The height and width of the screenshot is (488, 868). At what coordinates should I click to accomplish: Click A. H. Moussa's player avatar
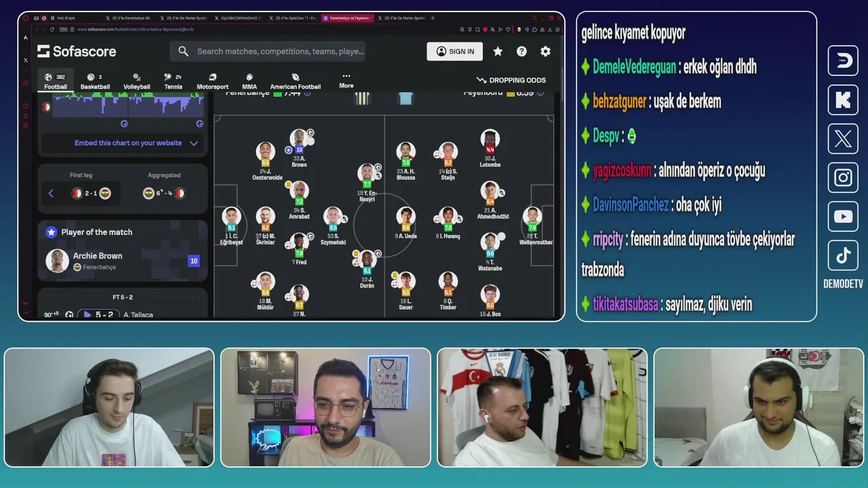pos(406,152)
